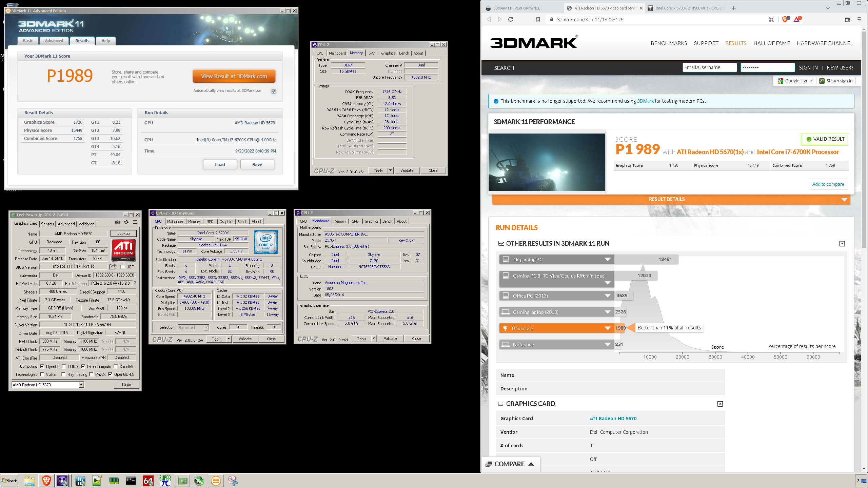Image resolution: width=868 pixels, height=488 pixels.
Task: Toggle the DirectCompute checkbox in GPU-Z
Action: (83, 366)
